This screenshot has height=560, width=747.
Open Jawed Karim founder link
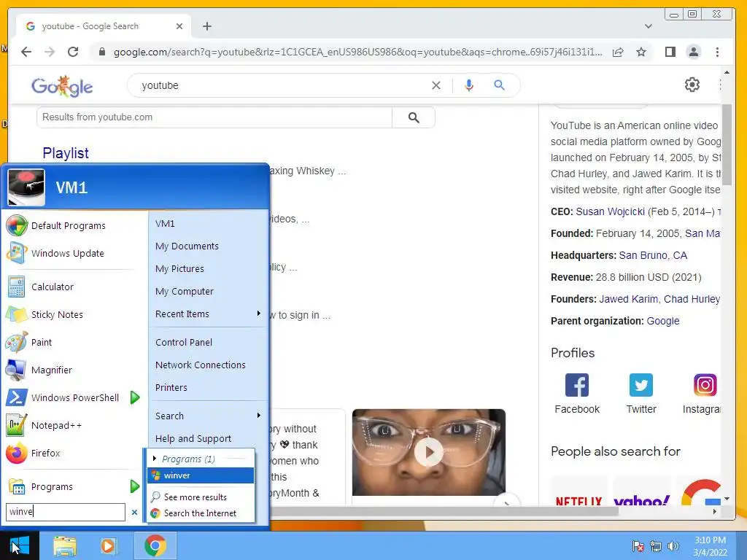628,299
